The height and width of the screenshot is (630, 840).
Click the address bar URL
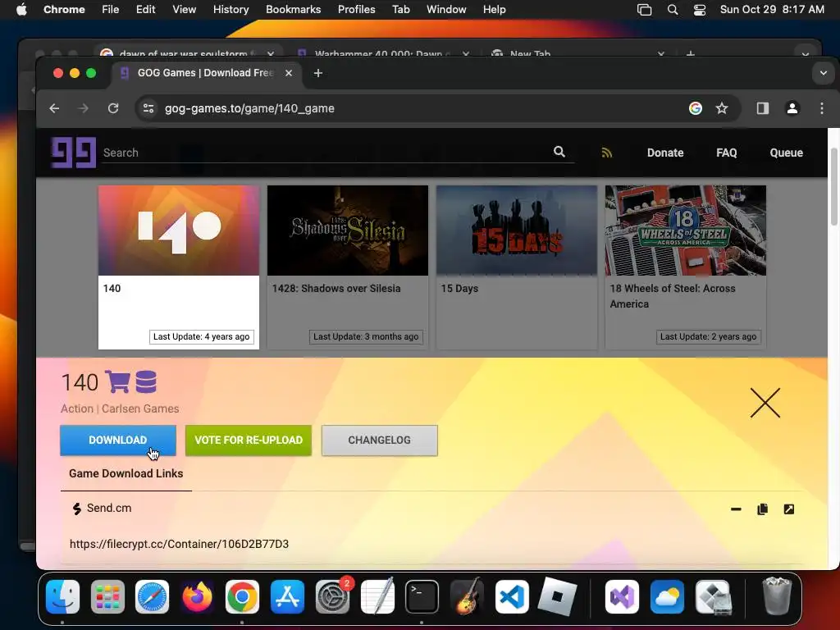pos(249,108)
